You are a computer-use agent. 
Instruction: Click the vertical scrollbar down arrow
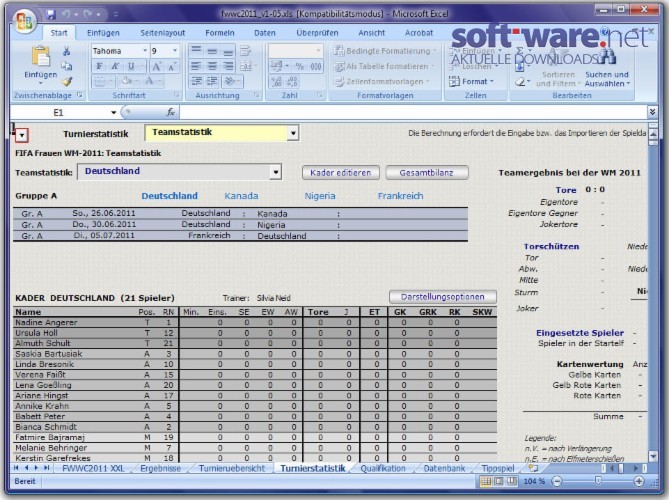(x=653, y=456)
